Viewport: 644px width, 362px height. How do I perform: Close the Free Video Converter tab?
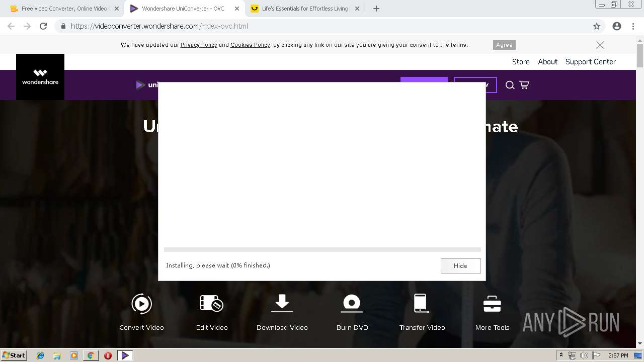click(117, 9)
